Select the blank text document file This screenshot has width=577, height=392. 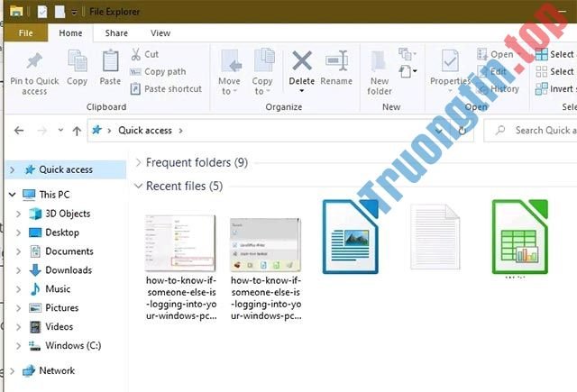(x=435, y=237)
